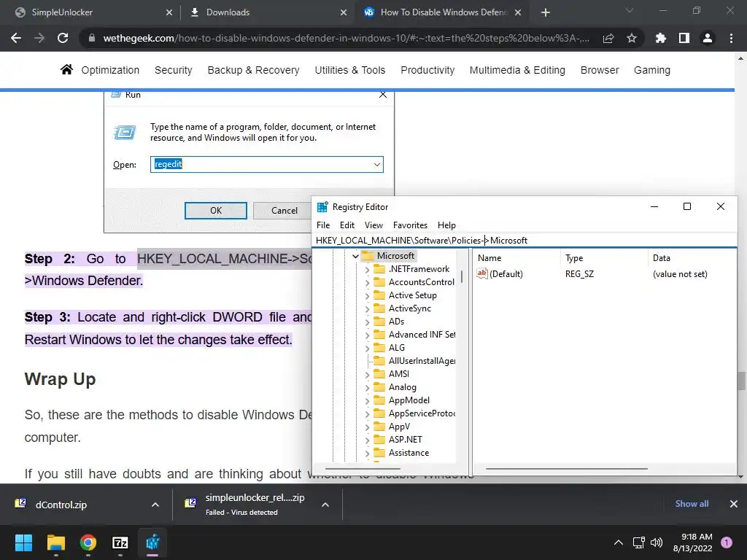Collapse the Microsoft registry key
The width and height of the screenshot is (747, 560).
[355, 256]
